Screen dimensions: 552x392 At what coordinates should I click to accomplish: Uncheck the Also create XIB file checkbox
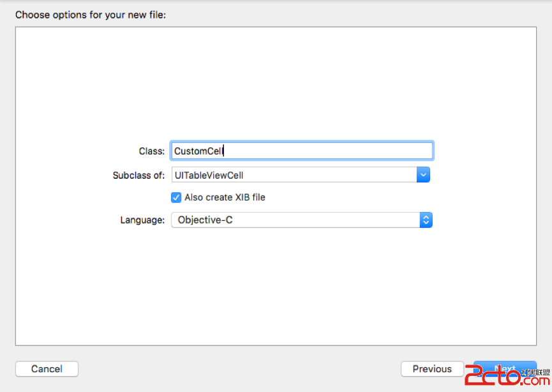(x=176, y=197)
